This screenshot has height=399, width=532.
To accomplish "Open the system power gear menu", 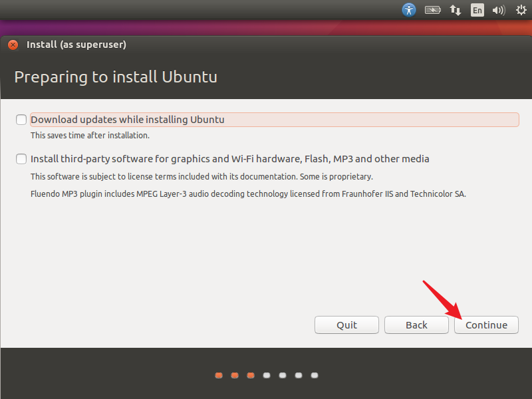I will click(x=521, y=10).
